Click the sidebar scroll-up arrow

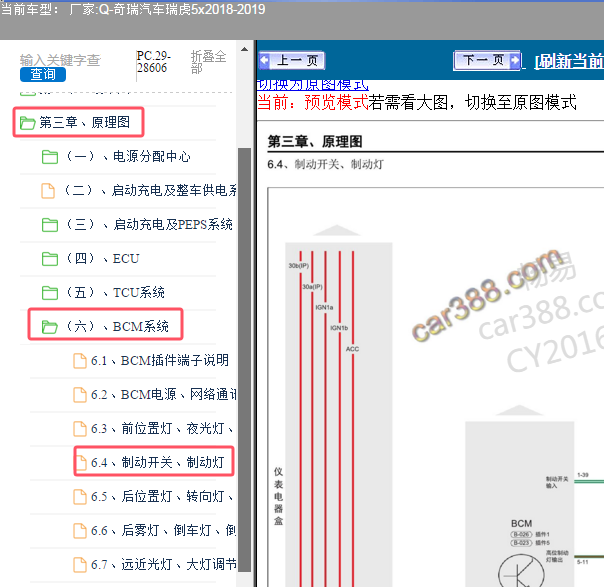[244, 49]
